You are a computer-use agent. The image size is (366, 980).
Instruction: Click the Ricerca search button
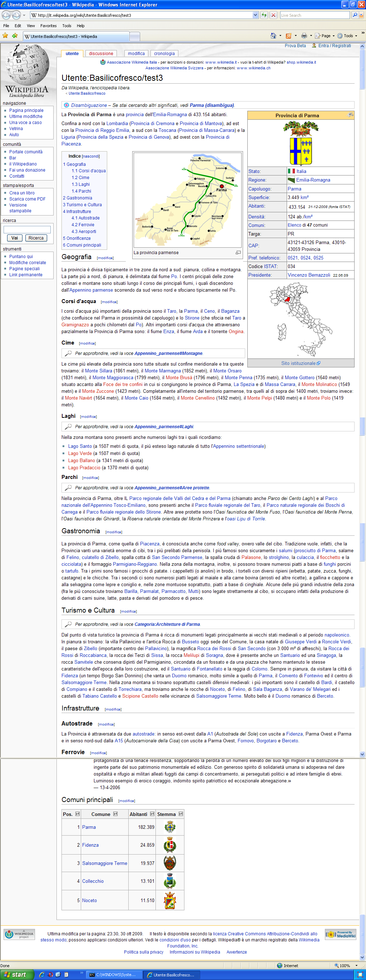click(x=36, y=238)
